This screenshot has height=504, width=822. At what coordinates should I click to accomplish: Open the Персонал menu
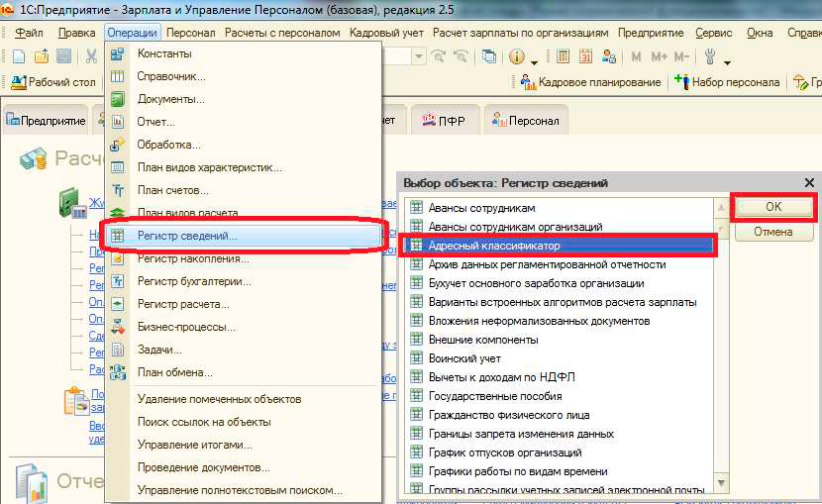(191, 33)
